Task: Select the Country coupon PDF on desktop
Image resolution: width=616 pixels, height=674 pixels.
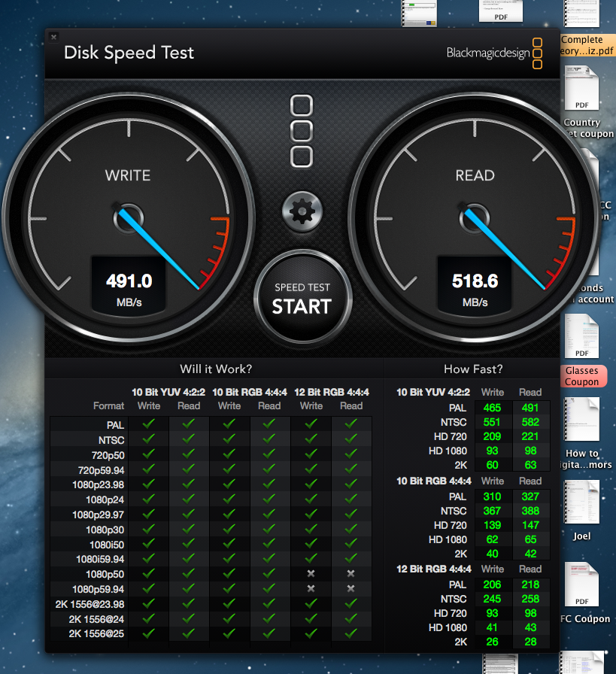Action: (x=581, y=88)
